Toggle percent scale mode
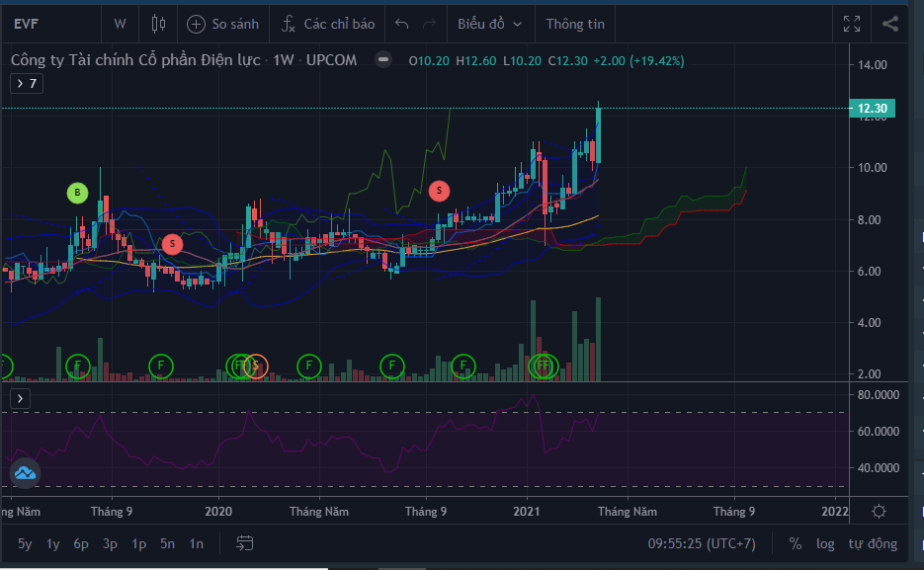The image size is (924, 570). tap(796, 543)
